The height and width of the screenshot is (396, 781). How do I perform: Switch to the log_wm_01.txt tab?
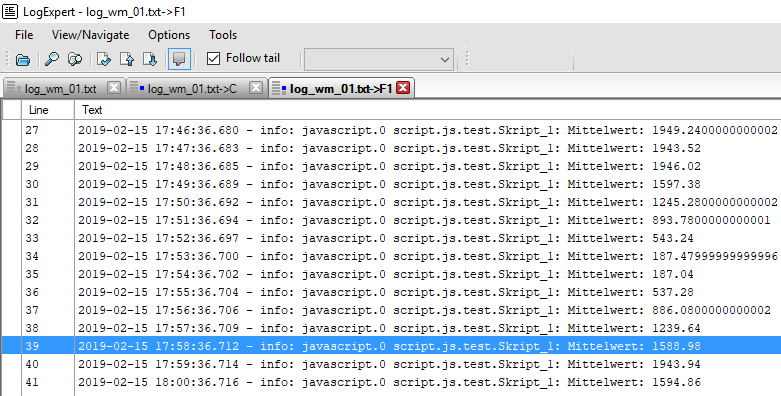click(60, 89)
